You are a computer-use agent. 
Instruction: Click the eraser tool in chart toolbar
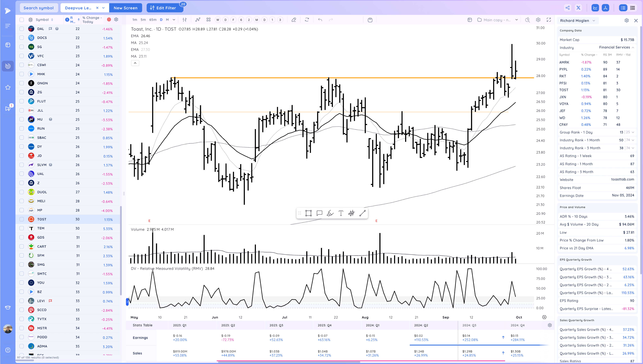294,20
